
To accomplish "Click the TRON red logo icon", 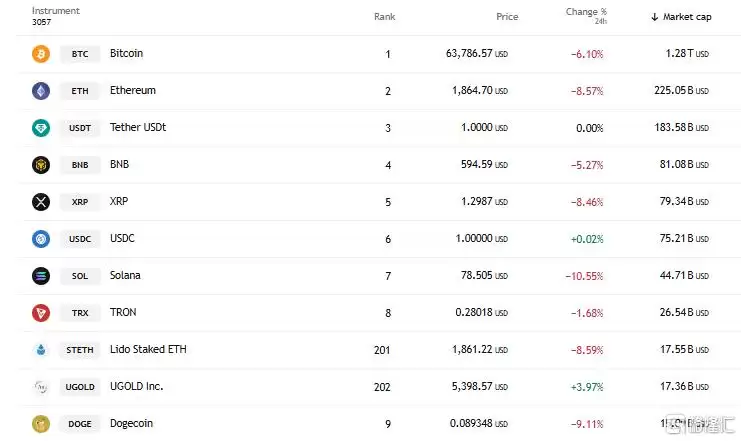I will coord(41,313).
